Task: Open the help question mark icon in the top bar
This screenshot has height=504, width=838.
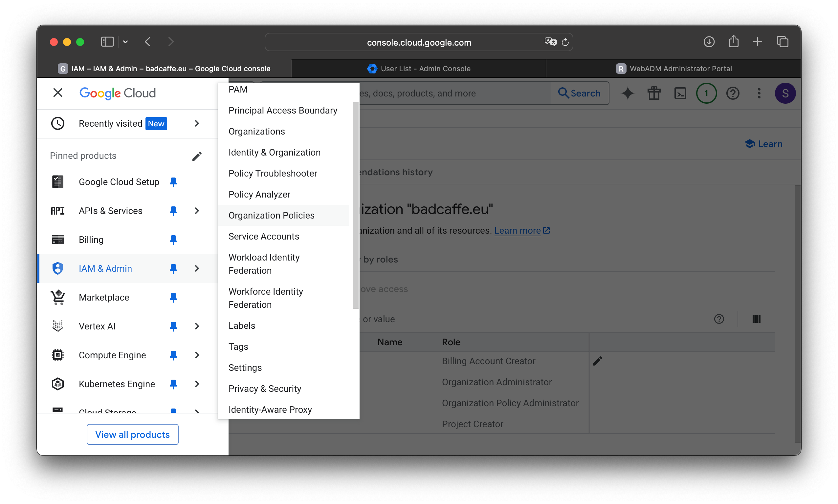Action: click(x=733, y=93)
